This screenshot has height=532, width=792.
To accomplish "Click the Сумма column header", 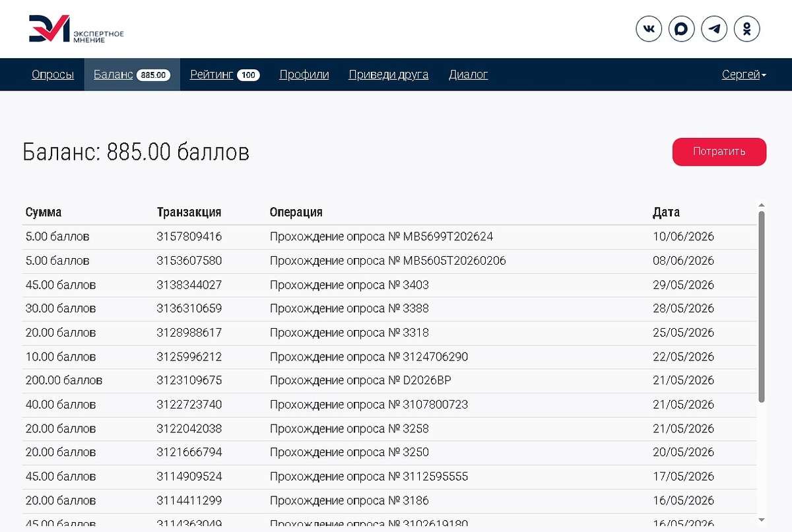I will (x=44, y=213).
